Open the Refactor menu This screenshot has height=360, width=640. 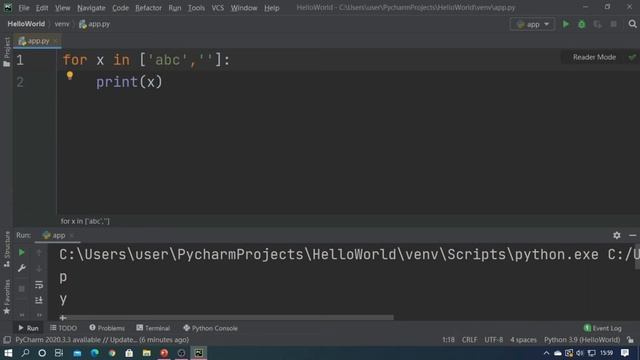[x=148, y=8]
